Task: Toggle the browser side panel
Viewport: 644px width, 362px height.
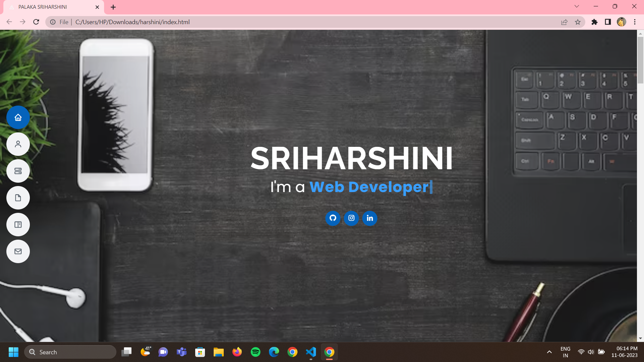Action: (608, 22)
